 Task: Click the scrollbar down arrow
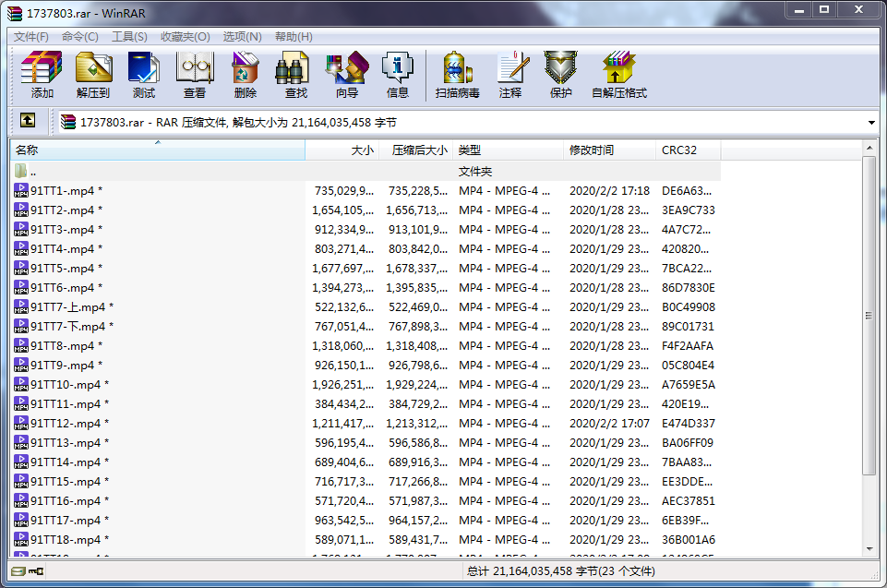point(869,548)
